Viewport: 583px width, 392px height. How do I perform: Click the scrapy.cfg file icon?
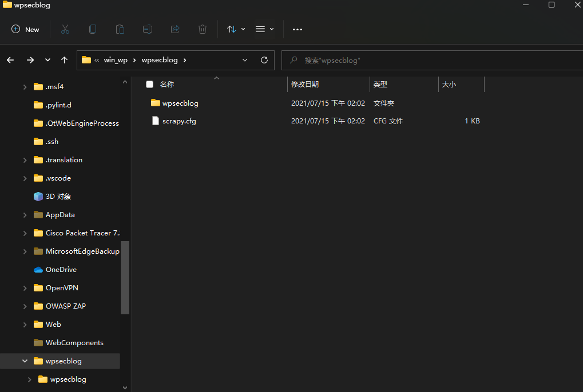[x=156, y=121]
